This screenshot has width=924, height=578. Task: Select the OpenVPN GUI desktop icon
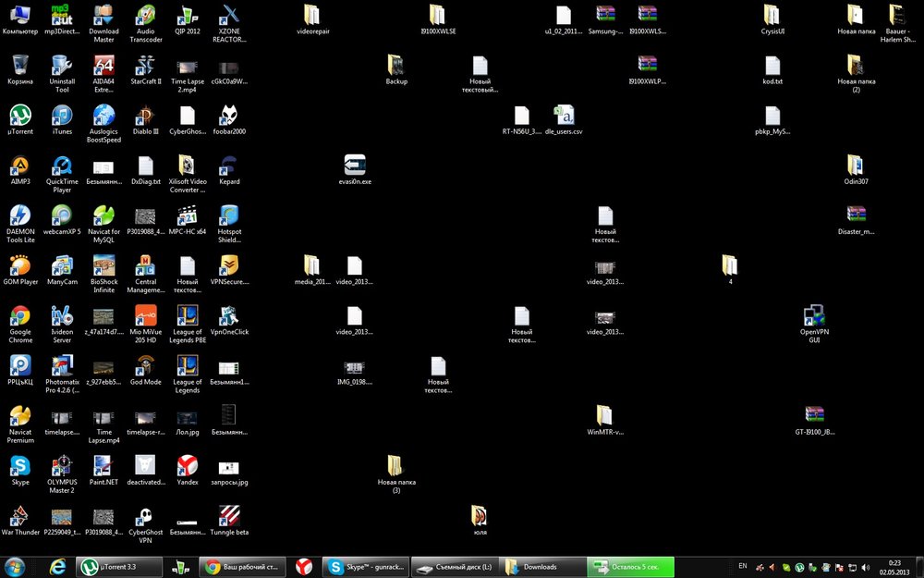click(814, 317)
